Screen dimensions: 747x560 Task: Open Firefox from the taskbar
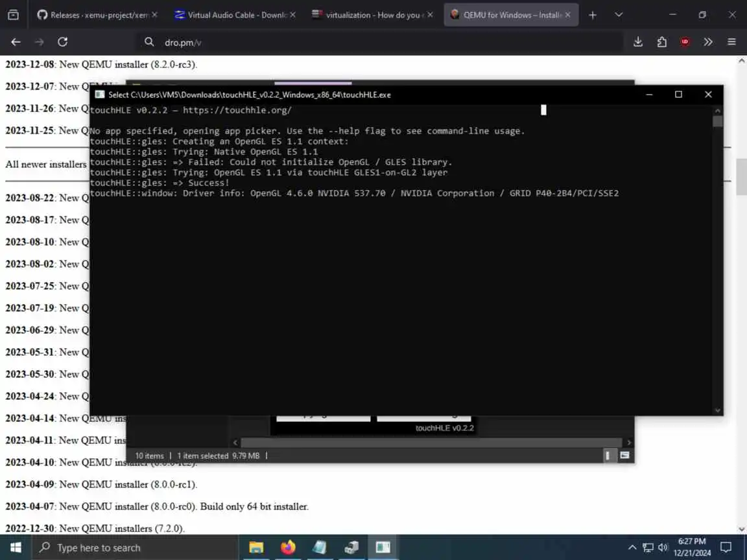(288, 547)
